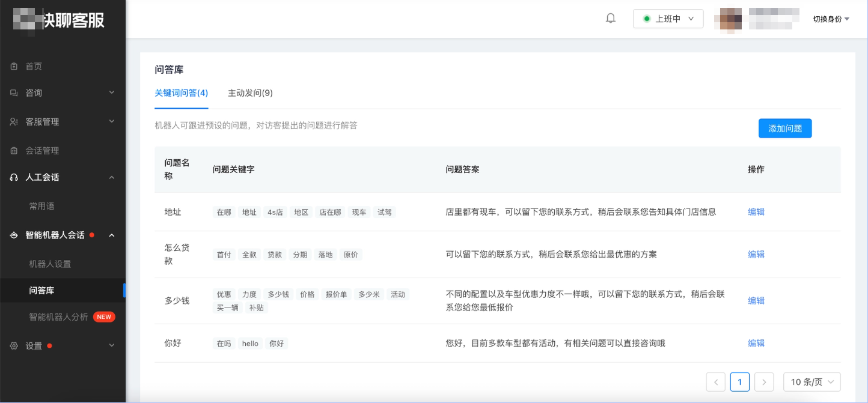This screenshot has height=403, width=868.
Task: Click the next page arrow button
Action: (x=763, y=381)
